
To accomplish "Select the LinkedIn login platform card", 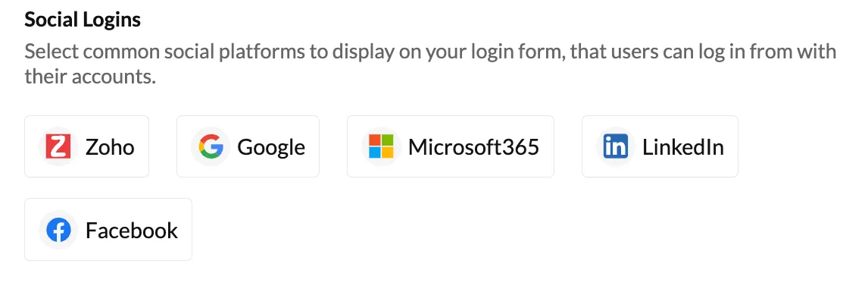I will pyautogui.click(x=660, y=146).
